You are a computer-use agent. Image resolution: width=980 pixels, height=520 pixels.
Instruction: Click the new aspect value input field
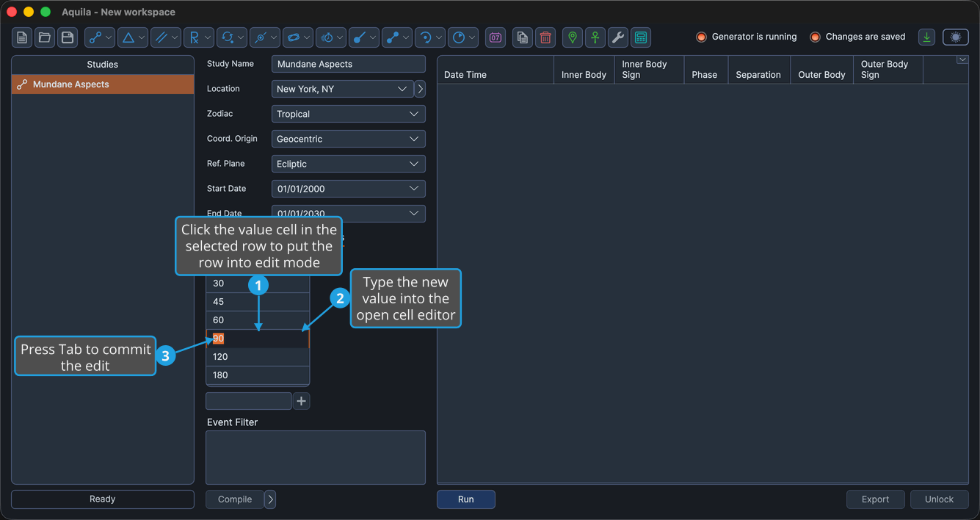click(x=248, y=401)
